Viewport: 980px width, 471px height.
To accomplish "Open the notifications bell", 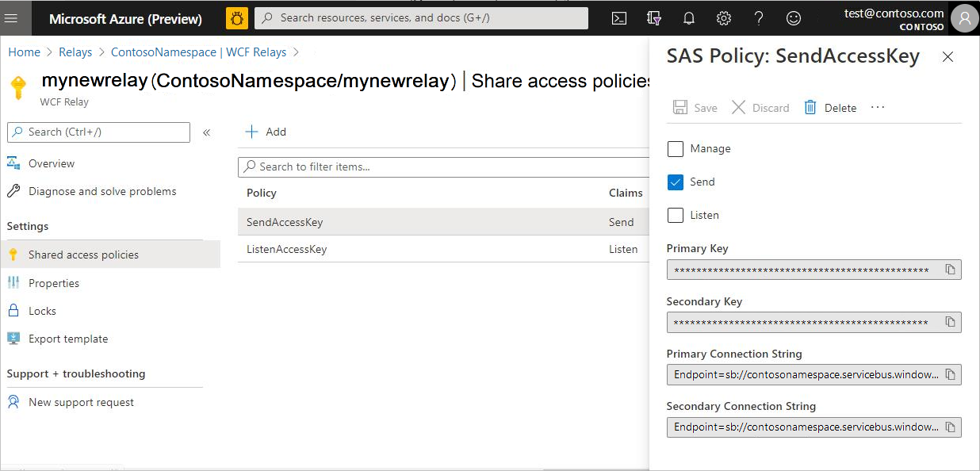I will 688,17.
